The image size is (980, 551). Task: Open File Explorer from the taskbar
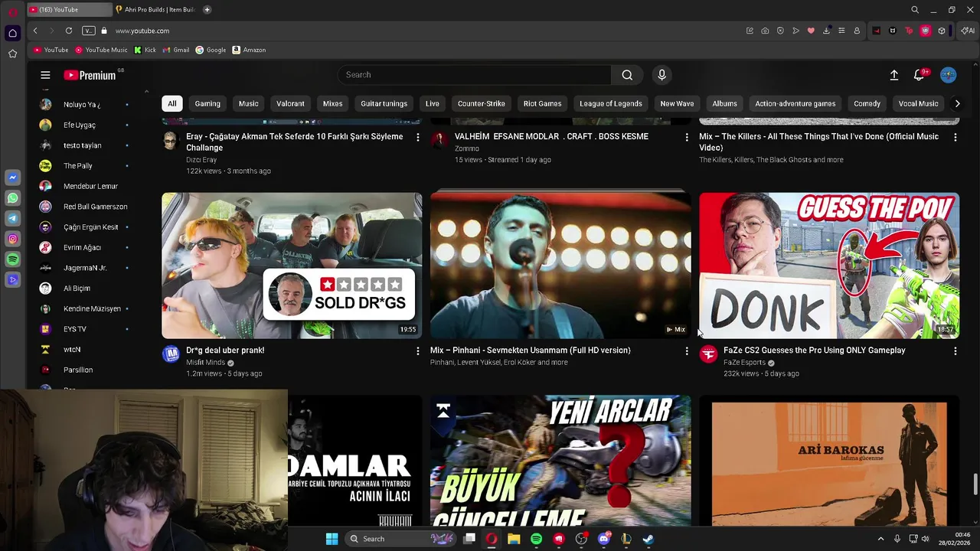(x=514, y=539)
